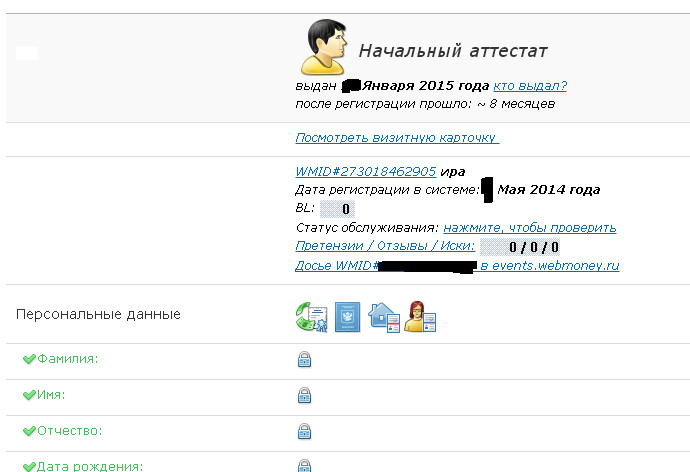Open the кто выдал? link
The height and width of the screenshot is (472, 690).
coord(530,86)
